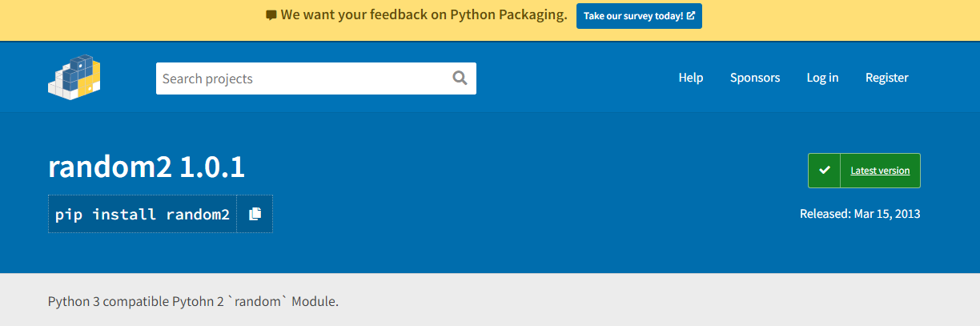Click the speech bubble icon in banner

point(271,15)
